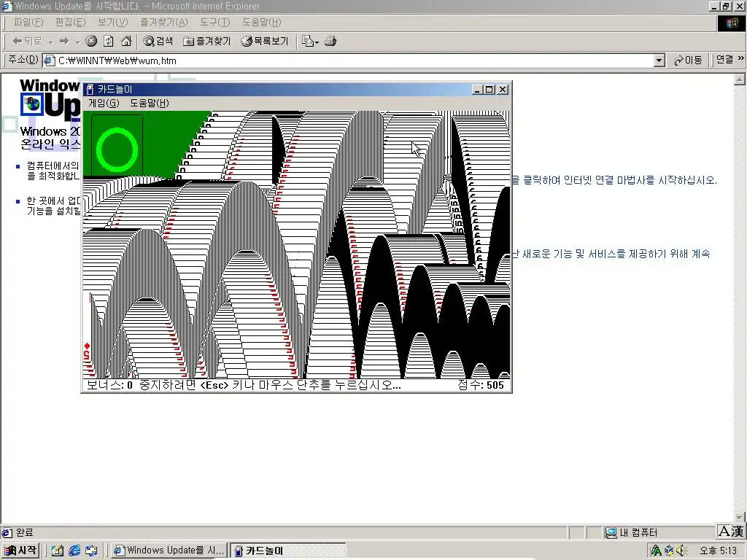The height and width of the screenshot is (560, 747).
Task: Click the middle system tray icon
Action: click(x=669, y=551)
